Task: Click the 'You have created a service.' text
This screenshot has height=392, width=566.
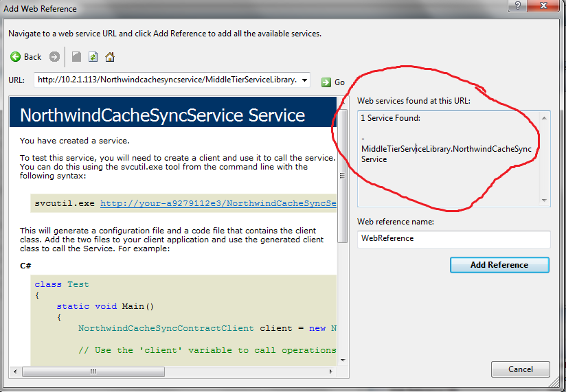Action: point(75,141)
